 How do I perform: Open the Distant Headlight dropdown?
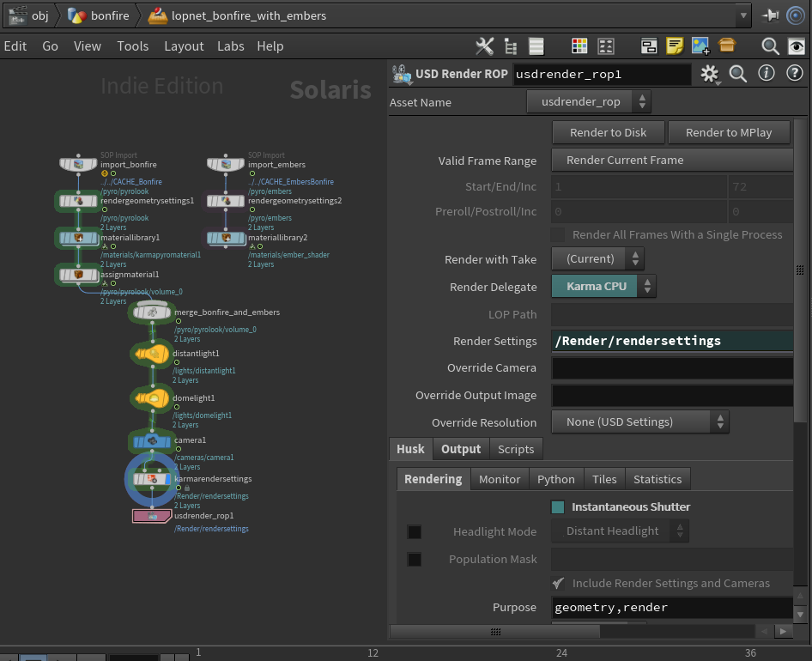click(621, 531)
